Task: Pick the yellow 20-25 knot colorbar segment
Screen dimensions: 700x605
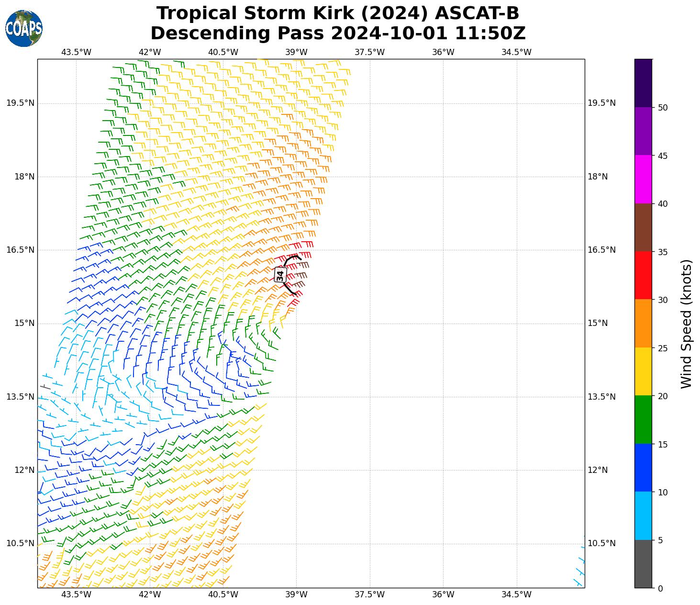Action: coord(643,371)
